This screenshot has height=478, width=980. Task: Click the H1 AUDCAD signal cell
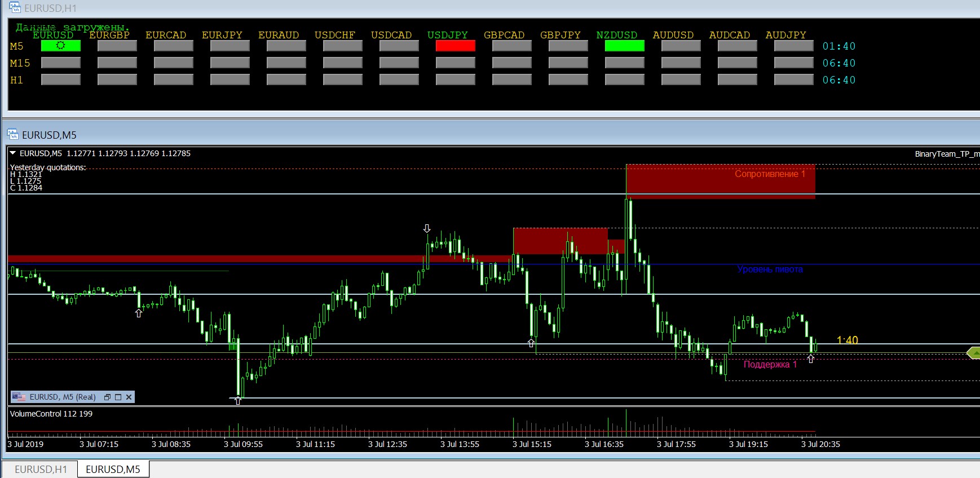coord(738,79)
